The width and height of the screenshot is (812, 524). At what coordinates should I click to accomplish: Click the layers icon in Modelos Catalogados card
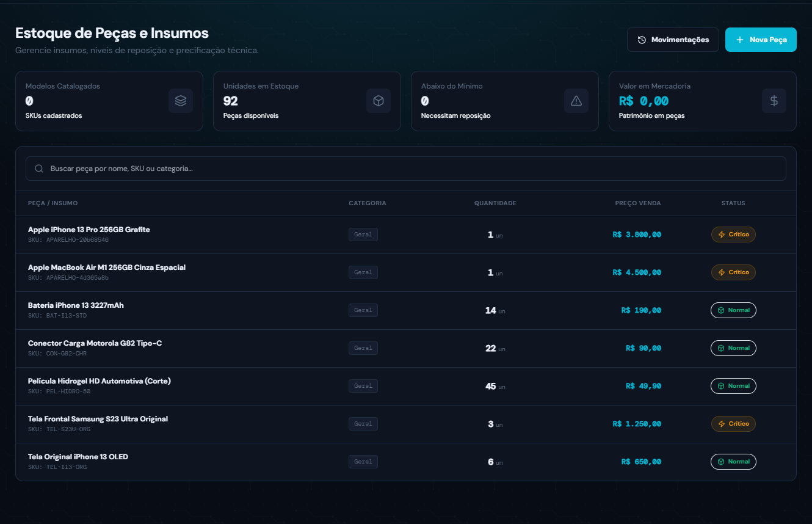coord(181,101)
